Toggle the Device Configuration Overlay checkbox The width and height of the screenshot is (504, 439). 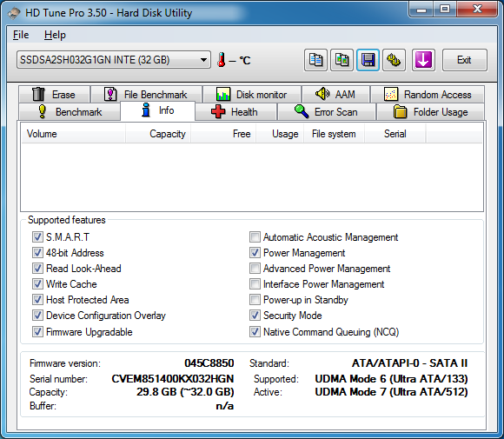[37, 316]
